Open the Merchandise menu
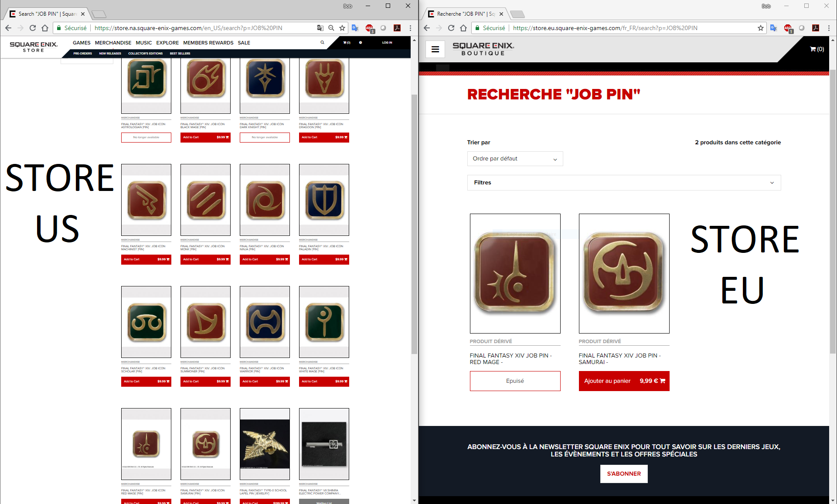Image resolution: width=837 pixels, height=504 pixels. (113, 43)
